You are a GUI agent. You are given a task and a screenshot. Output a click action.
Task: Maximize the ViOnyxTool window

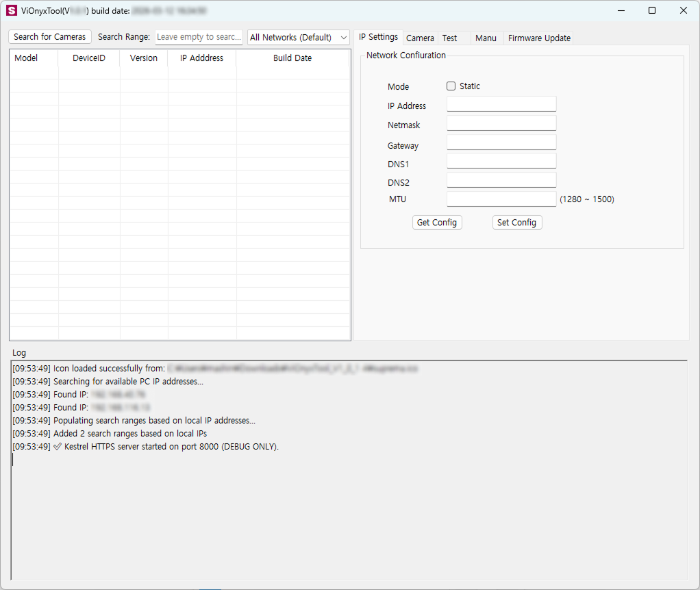pyautogui.click(x=652, y=11)
